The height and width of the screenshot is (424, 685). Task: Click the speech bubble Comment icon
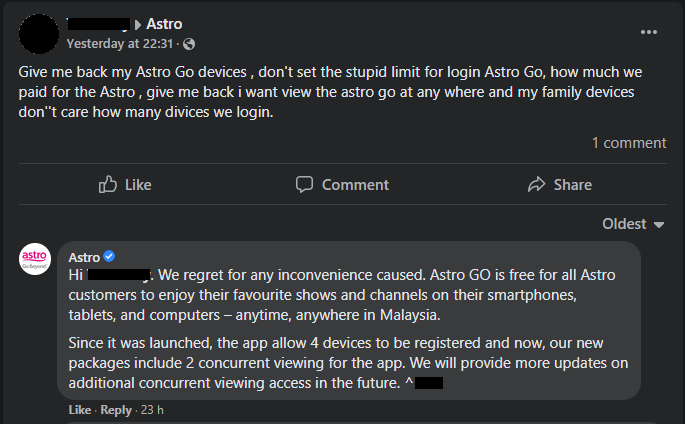pos(305,184)
